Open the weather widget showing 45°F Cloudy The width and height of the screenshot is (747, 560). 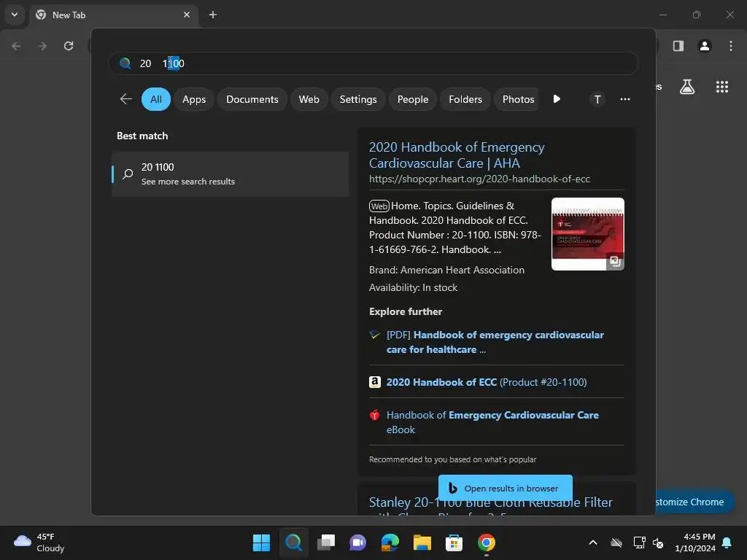tap(39, 542)
